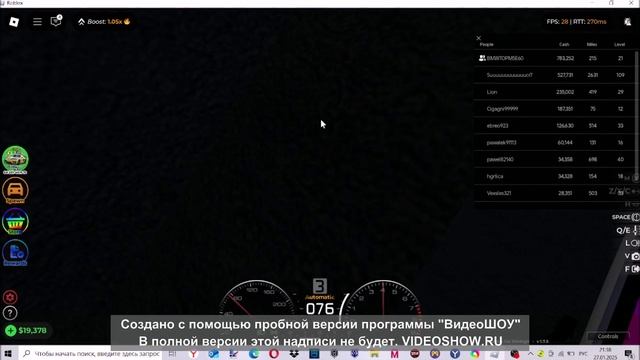Close the player leaderboard panel
640x360 pixels.
point(478,38)
